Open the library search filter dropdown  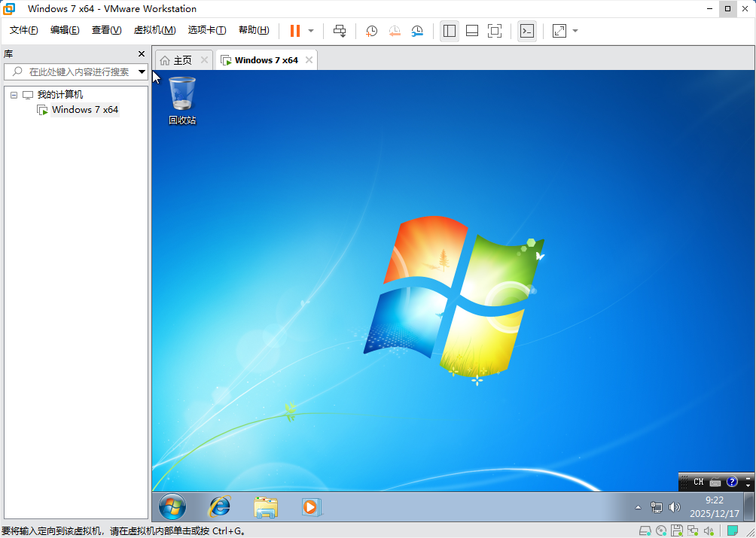point(142,71)
